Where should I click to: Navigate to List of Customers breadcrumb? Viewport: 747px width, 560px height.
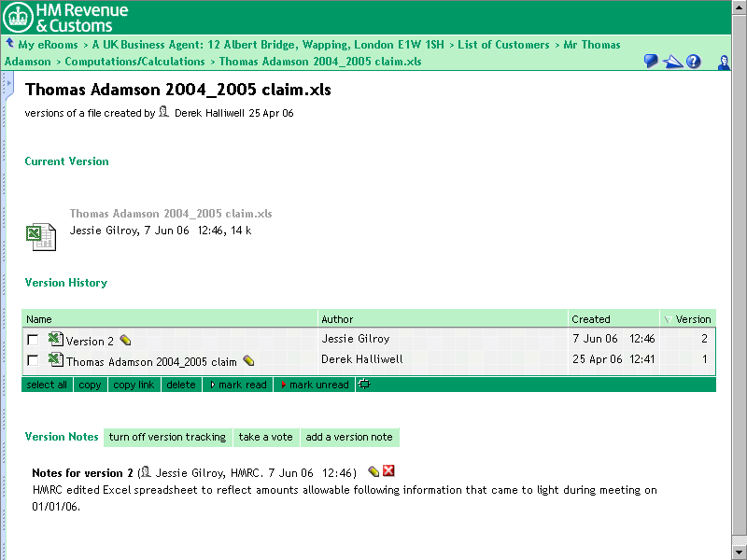(x=502, y=45)
